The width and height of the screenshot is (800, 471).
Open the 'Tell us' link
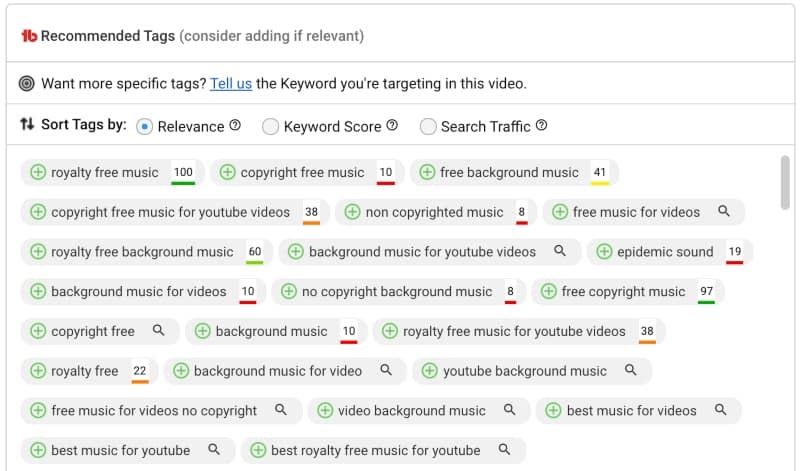pos(231,83)
